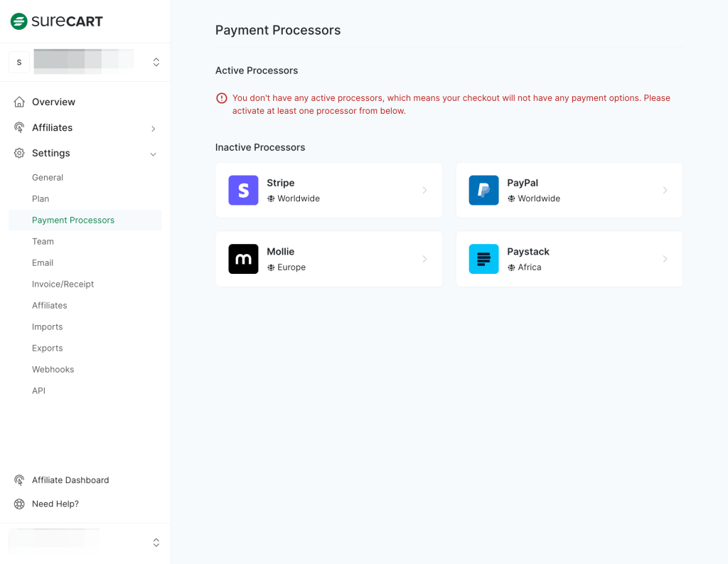Open the Need Help link

[x=55, y=504]
